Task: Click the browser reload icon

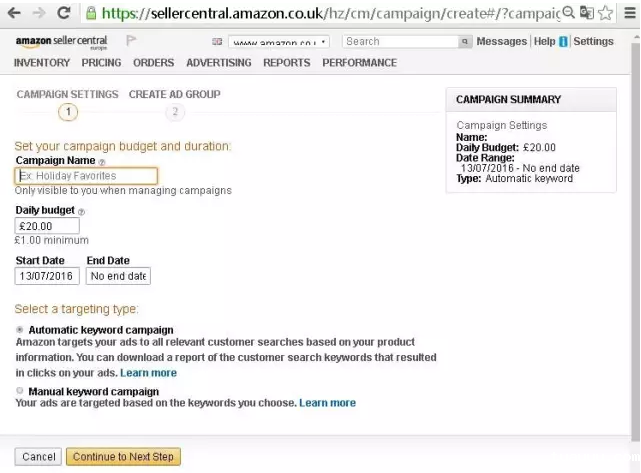Action: click(63, 13)
